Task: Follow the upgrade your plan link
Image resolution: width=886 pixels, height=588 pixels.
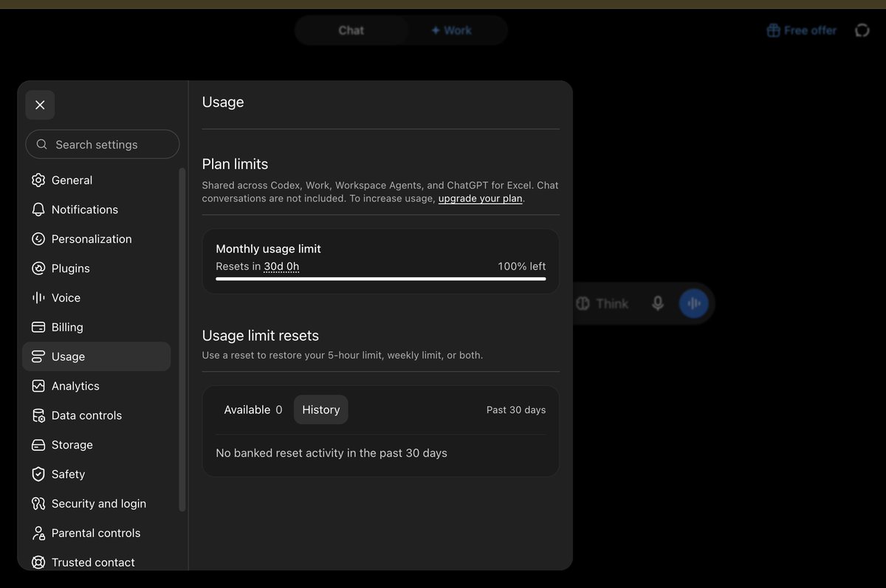Action: 480,198
